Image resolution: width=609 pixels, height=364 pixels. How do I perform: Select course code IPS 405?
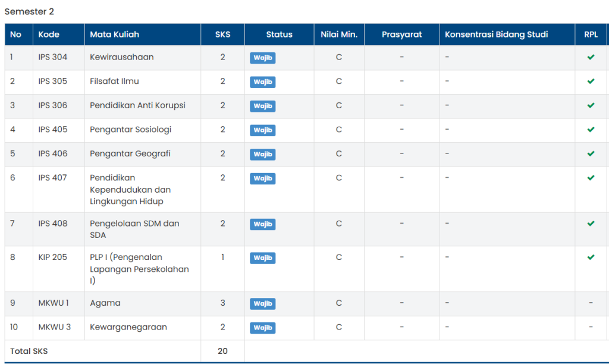(52, 129)
